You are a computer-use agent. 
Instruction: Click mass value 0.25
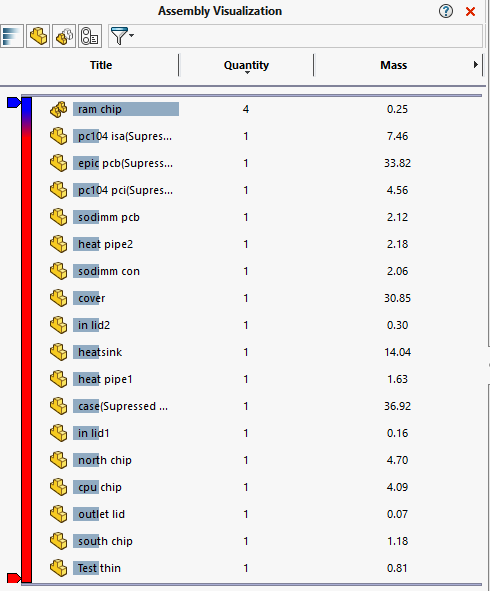(397, 109)
